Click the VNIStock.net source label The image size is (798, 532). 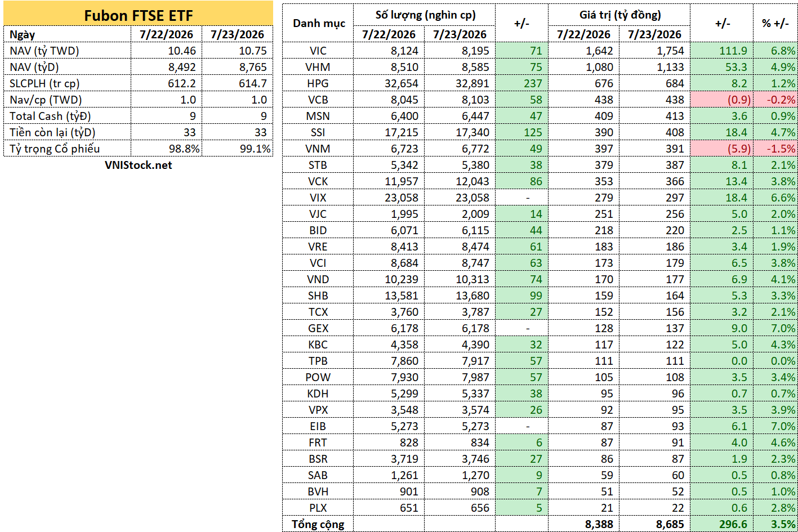click(138, 165)
